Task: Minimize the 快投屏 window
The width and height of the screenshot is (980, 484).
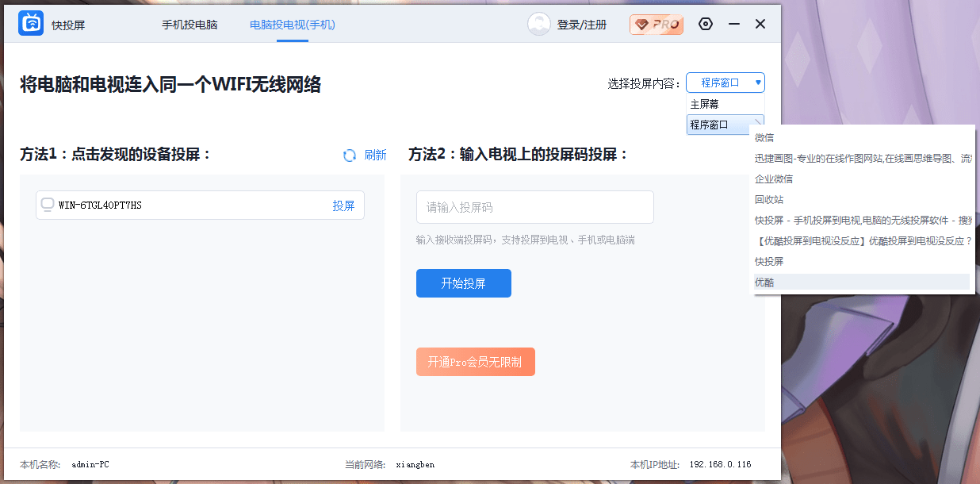Action: click(733, 25)
